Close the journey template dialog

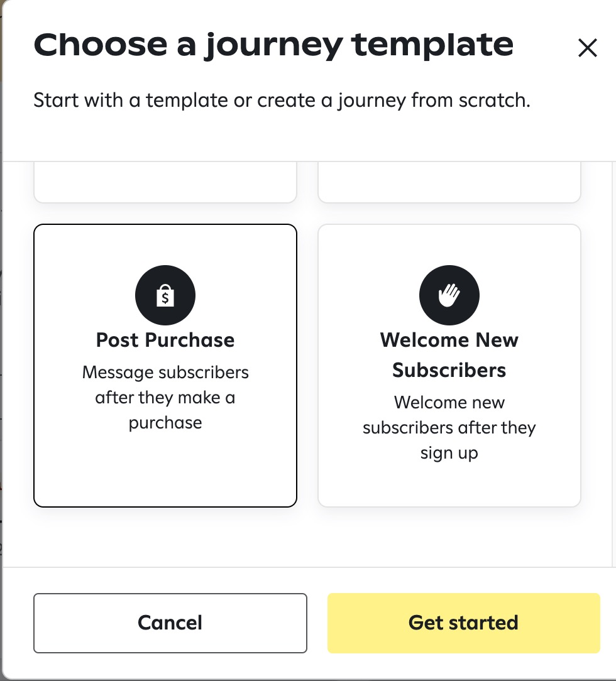pos(587,48)
